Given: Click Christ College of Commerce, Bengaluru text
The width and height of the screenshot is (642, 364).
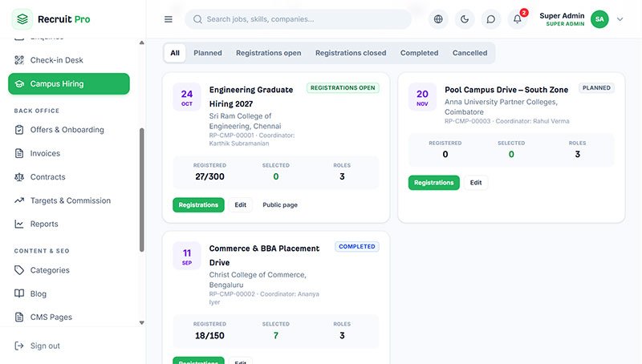Looking at the screenshot, I should tap(258, 280).
